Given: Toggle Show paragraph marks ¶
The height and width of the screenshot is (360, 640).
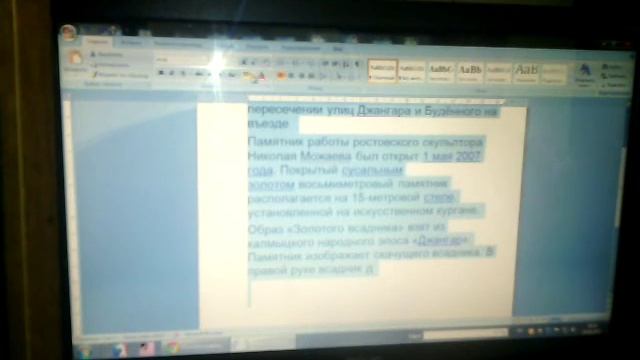Looking at the screenshot, I should (357, 64).
